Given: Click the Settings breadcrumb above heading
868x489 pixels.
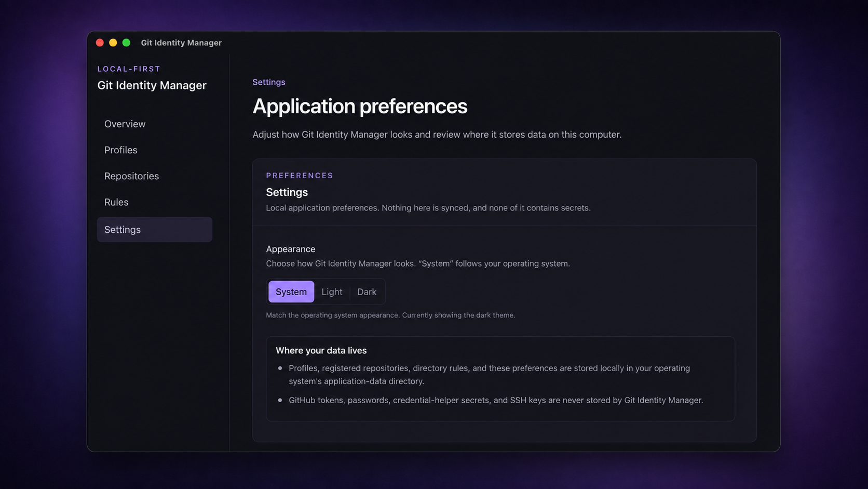Looking at the screenshot, I should click(269, 82).
